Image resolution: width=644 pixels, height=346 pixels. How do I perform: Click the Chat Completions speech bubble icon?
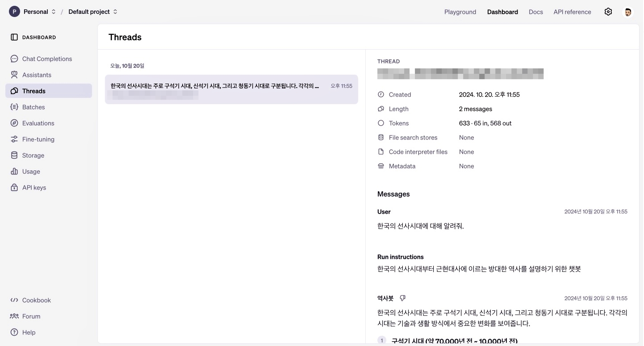[x=14, y=59]
